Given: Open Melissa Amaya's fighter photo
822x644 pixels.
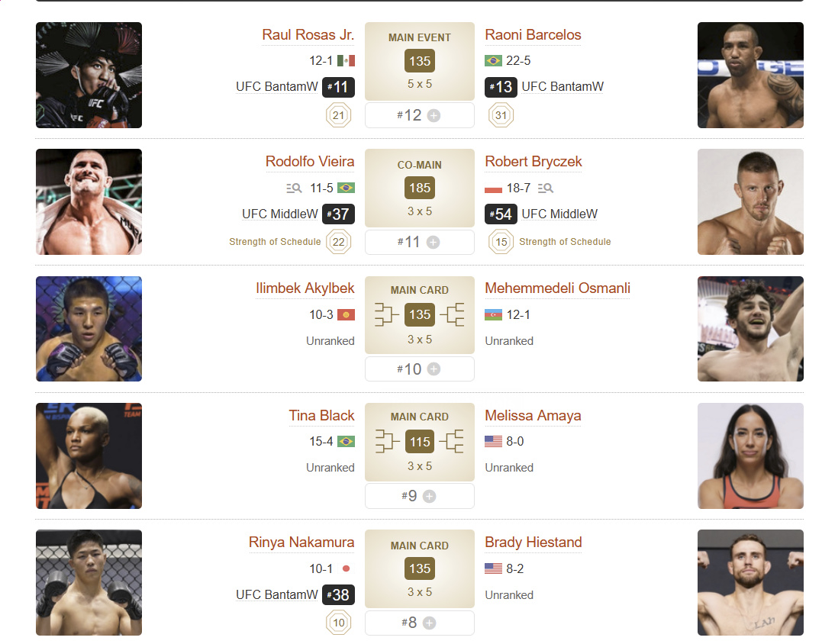Looking at the screenshot, I should tap(750, 456).
